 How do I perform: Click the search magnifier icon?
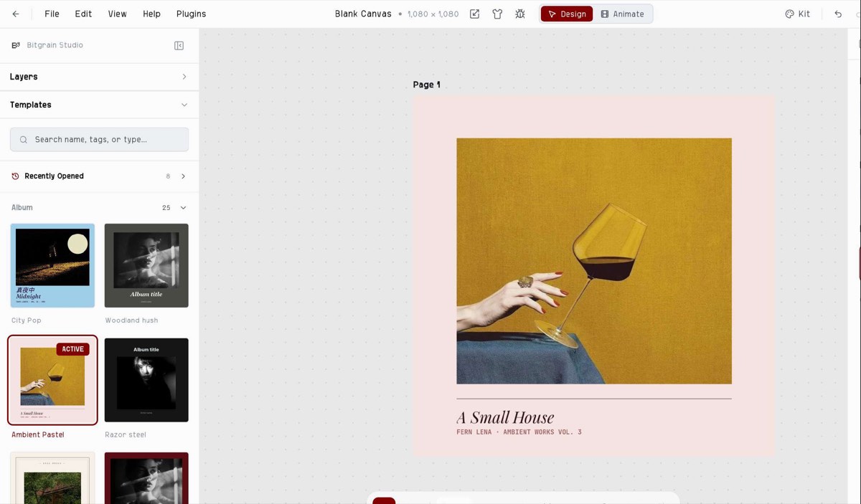24,140
